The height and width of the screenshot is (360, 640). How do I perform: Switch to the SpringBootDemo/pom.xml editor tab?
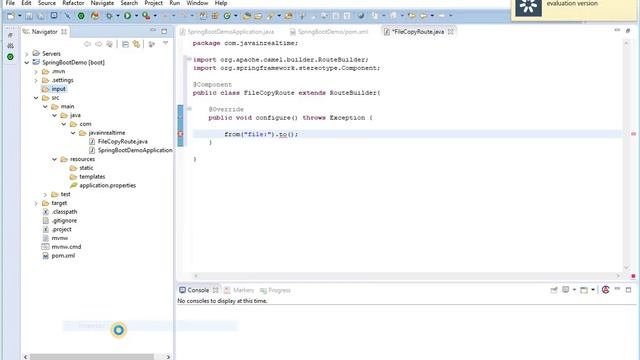click(329, 31)
